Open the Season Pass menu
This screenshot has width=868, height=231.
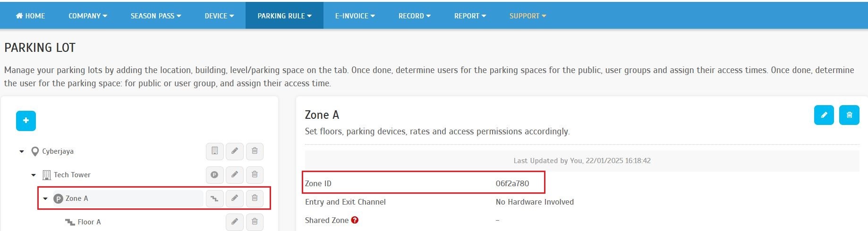click(155, 16)
